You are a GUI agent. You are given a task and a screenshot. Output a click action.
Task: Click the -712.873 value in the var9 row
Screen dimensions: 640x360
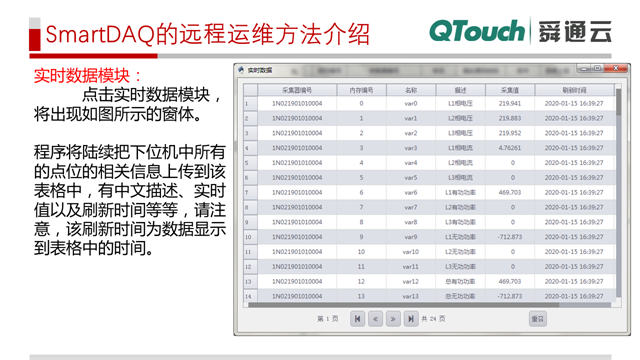click(510, 237)
